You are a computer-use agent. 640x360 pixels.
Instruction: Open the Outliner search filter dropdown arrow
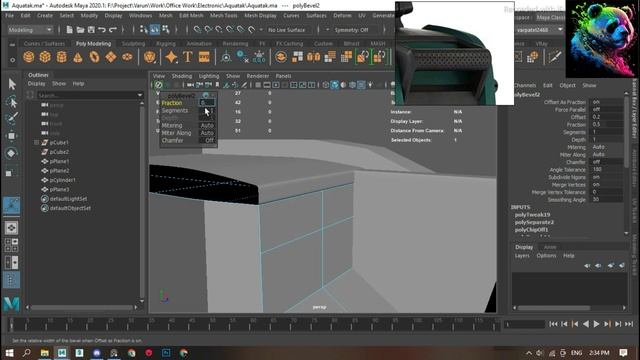pyautogui.click(x=140, y=95)
